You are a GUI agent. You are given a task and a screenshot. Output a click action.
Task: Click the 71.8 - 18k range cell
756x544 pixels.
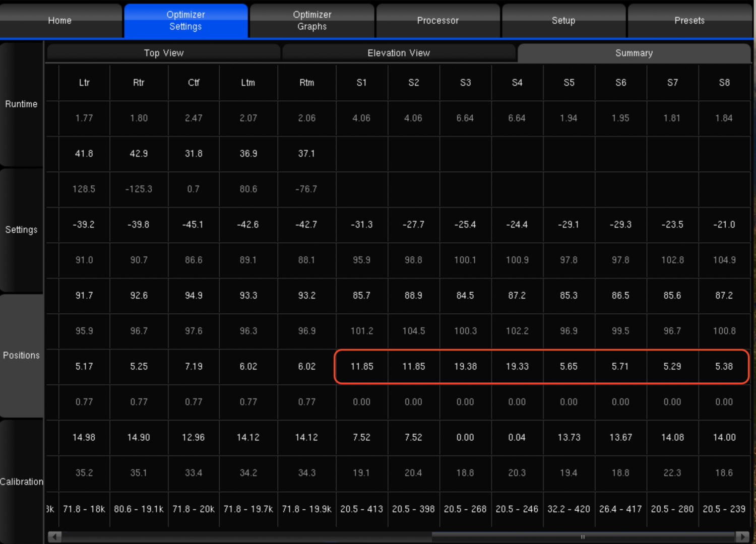(84, 509)
